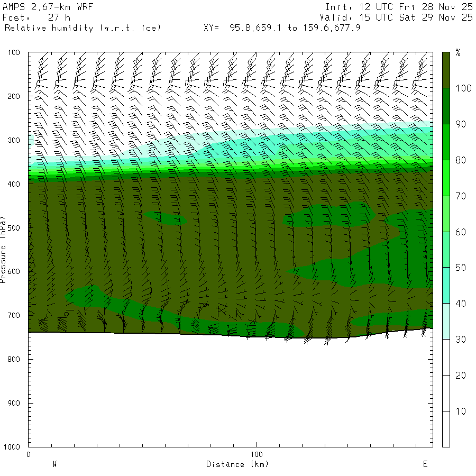Click the 300 hPa pressure axis label
The image size is (476, 476).
(x=14, y=140)
